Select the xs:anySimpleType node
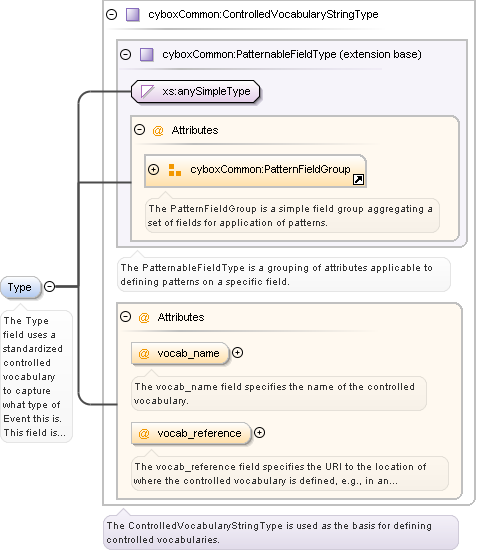This screenshot has height=553, width=477. pos(196,92)
